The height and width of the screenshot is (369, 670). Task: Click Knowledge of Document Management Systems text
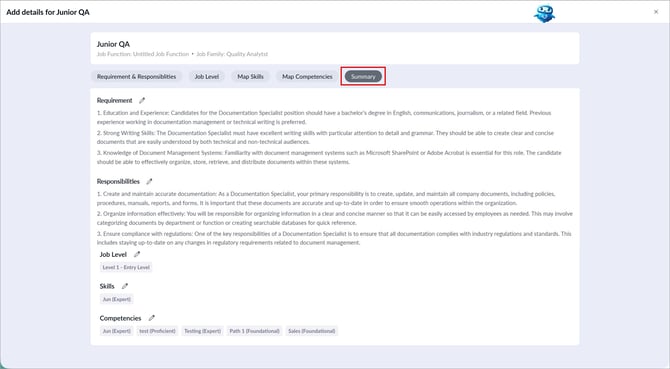(329, 157)
